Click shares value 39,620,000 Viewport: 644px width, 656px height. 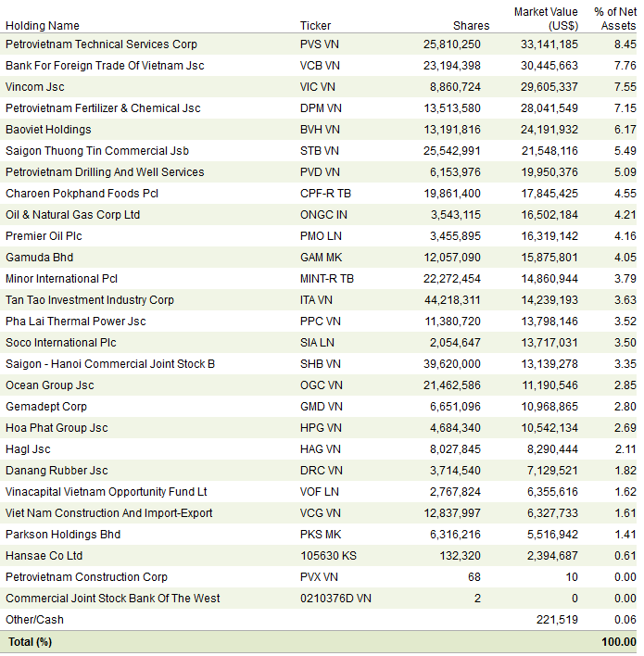point(452,364)
